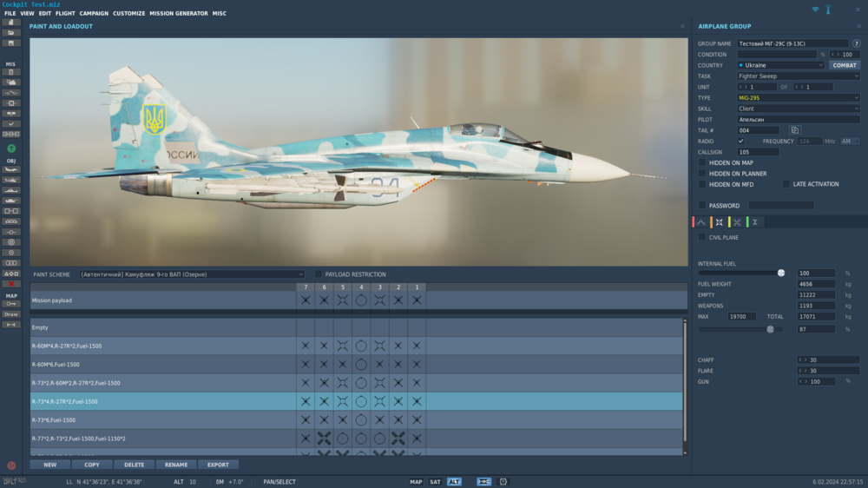Enable Late Activation checkbox
This screenshot has height=488, width=868.
pos(786,184)
